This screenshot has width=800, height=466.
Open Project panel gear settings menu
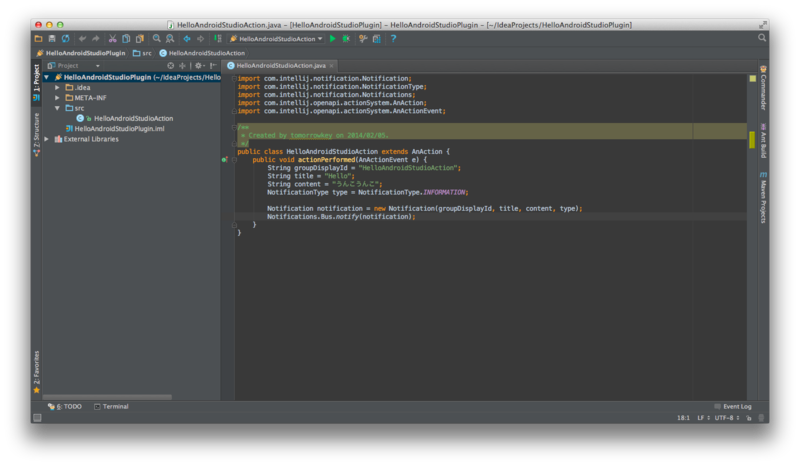click(199, 66)
